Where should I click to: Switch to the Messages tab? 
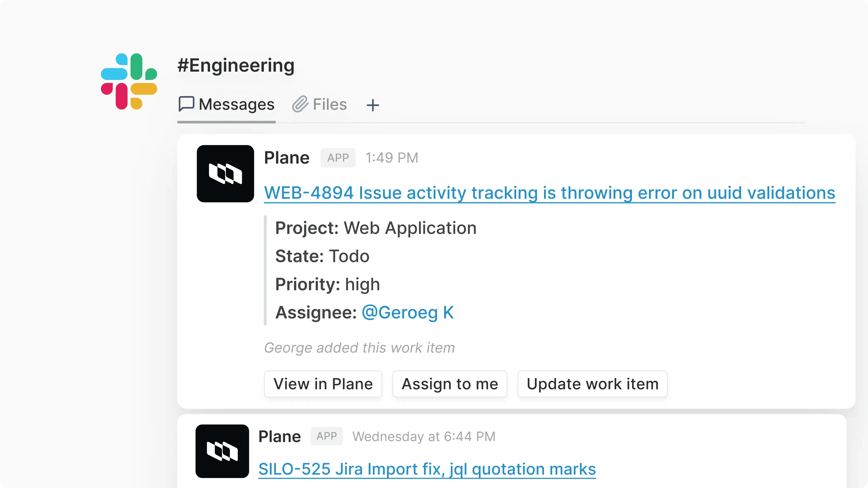point(236,104)
